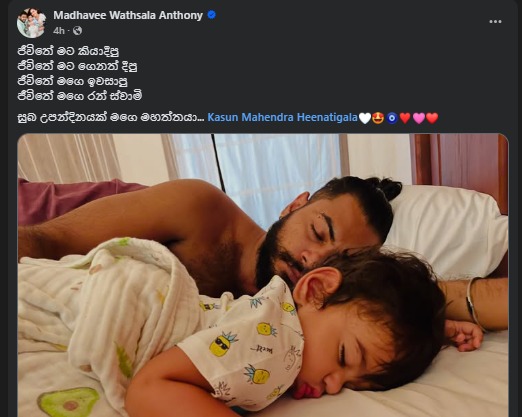Click the red heart right after evil eye
This screenshot has width=522, height=417.
[405, 118]
